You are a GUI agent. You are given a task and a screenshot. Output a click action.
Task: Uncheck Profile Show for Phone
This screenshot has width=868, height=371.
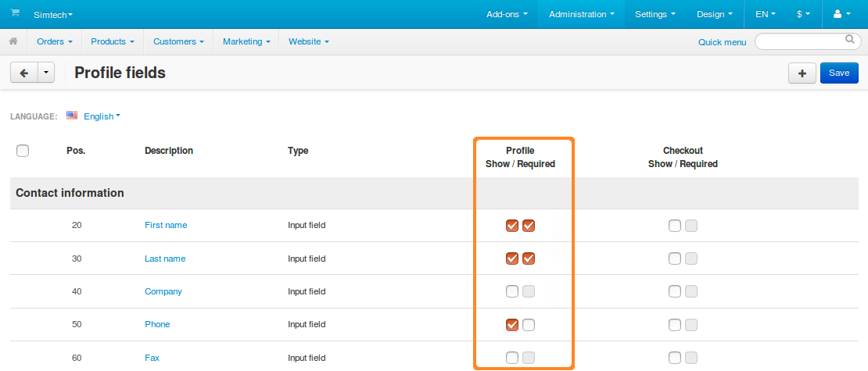(x=512, y=325)
